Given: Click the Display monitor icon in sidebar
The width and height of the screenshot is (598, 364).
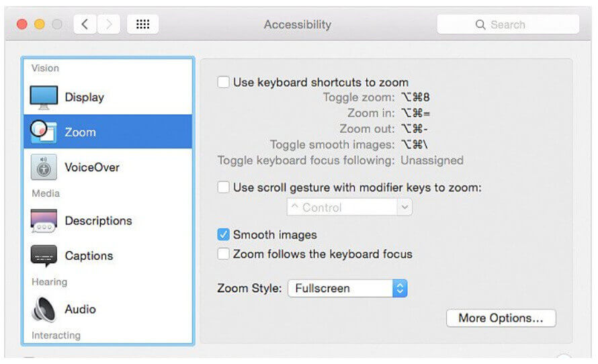Looking at the screenshot, I should tap(44, 97).
